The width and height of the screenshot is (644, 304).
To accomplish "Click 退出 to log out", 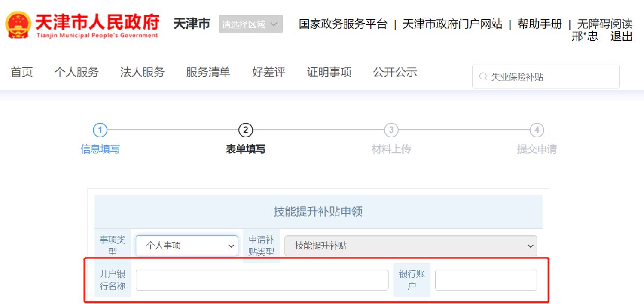I will [621, 36].
